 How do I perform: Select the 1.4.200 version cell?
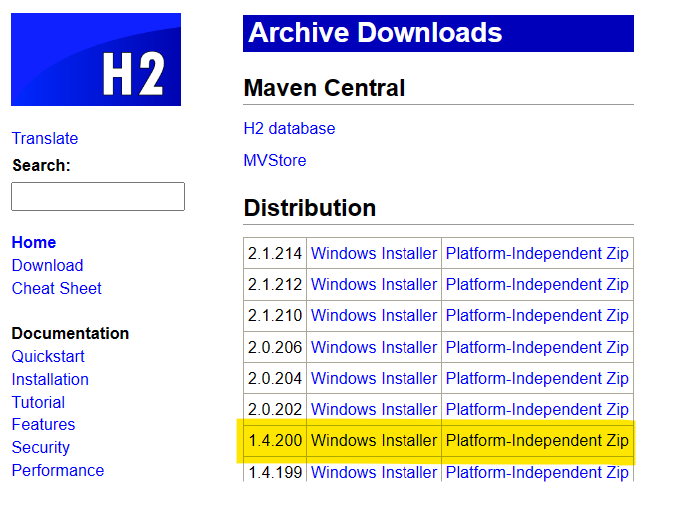pos(275,440)
